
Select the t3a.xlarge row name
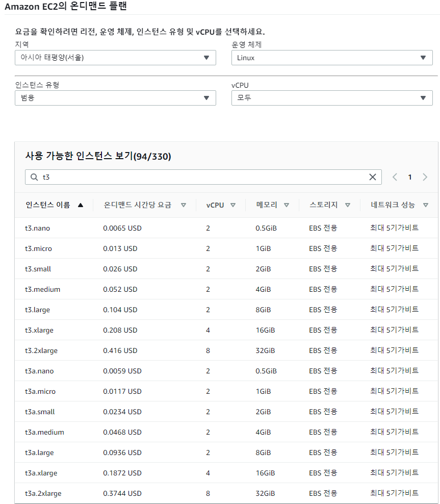point(41,473)
